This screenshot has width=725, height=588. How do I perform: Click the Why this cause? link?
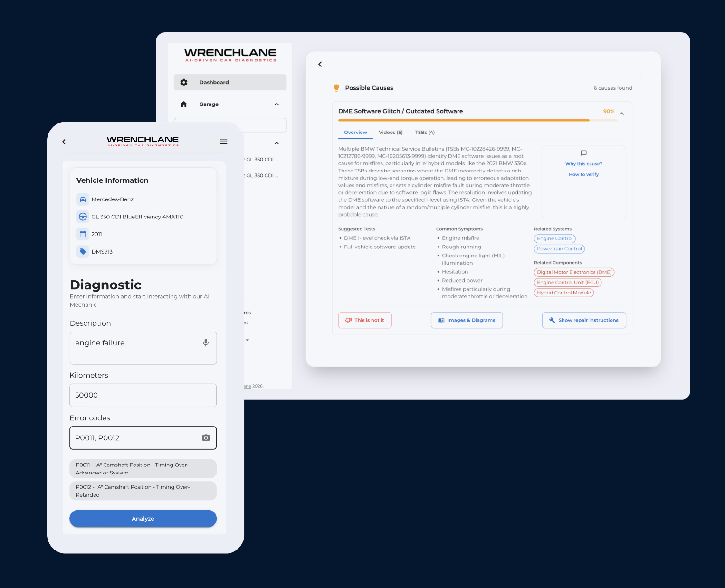tap(583, 164)
